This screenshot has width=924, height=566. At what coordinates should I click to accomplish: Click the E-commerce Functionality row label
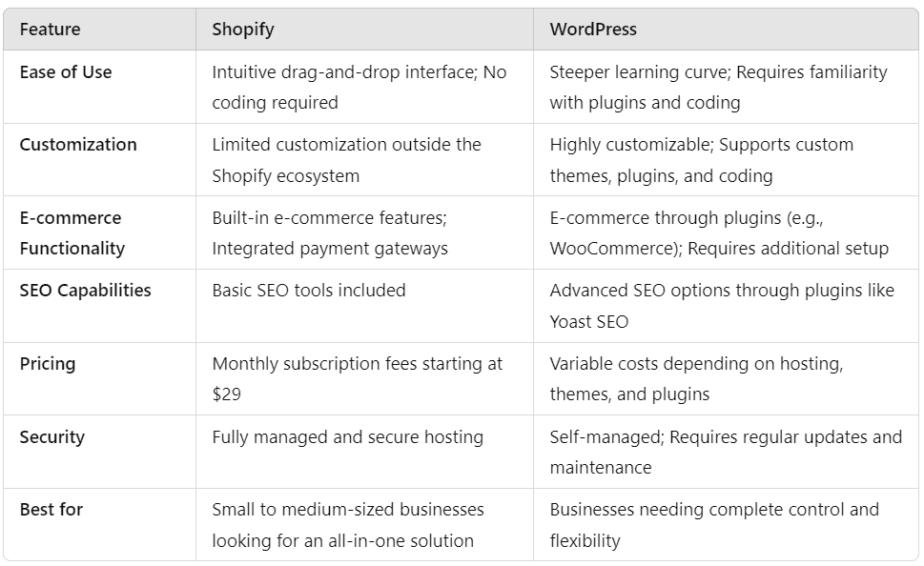(72, 232)
